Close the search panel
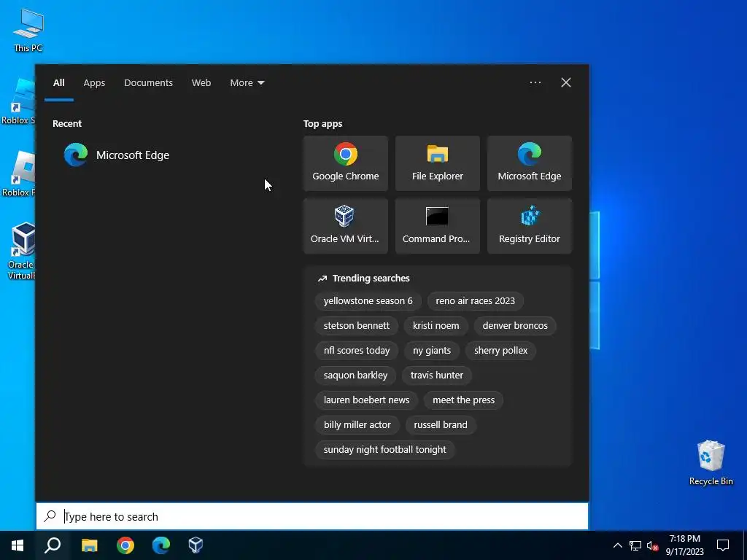747x560 pixels. (566, 82)
